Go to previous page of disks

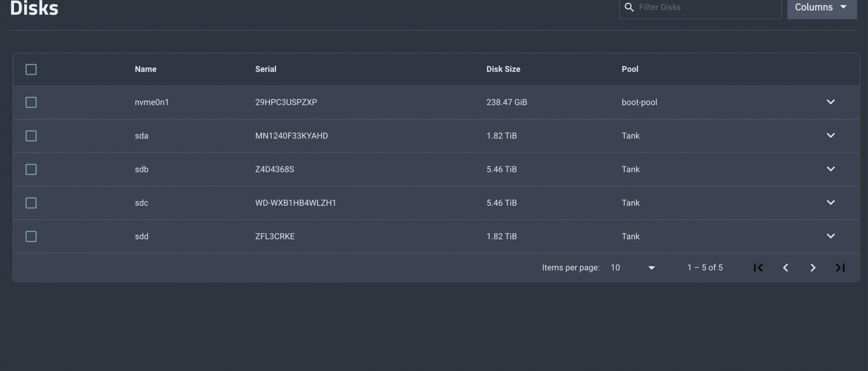pyautogui.click(x=786, y=268)
